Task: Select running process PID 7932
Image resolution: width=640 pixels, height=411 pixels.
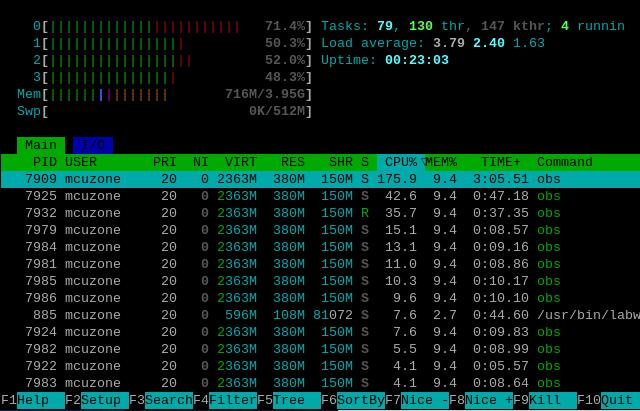Action: [x=320, y=213]
